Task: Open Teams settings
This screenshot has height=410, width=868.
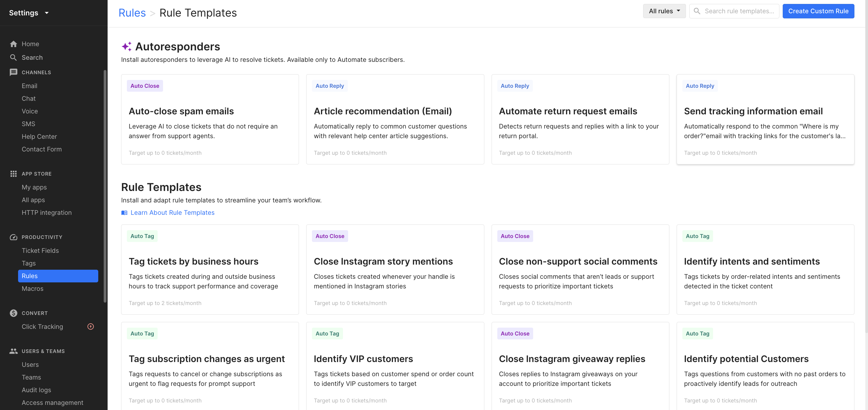Action: [31, 378]
